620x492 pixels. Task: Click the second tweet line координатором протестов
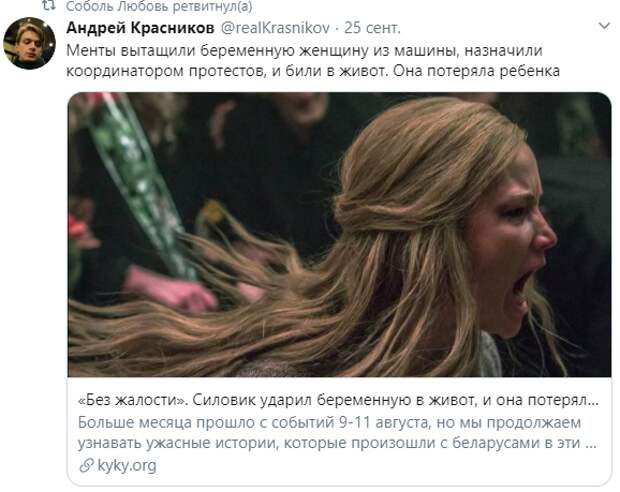tap(313, 71)
